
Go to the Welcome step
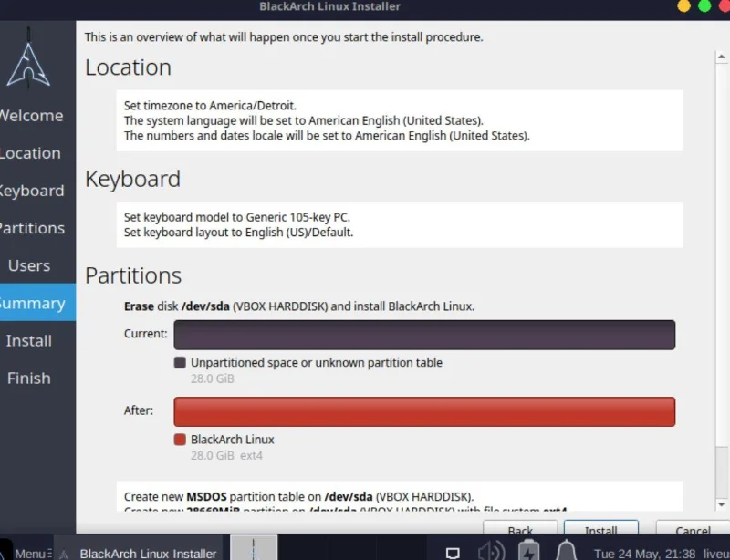point(31,116)
